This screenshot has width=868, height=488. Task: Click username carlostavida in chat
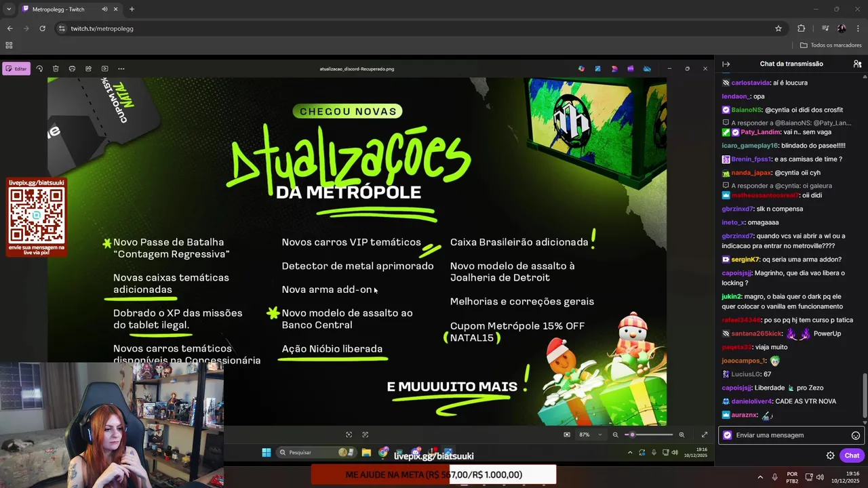750,83
